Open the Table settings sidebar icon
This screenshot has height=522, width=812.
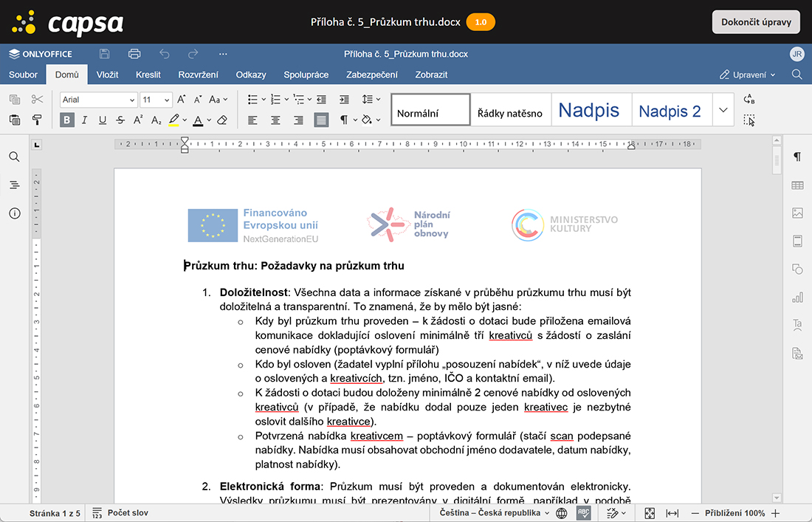coord(797,185)
